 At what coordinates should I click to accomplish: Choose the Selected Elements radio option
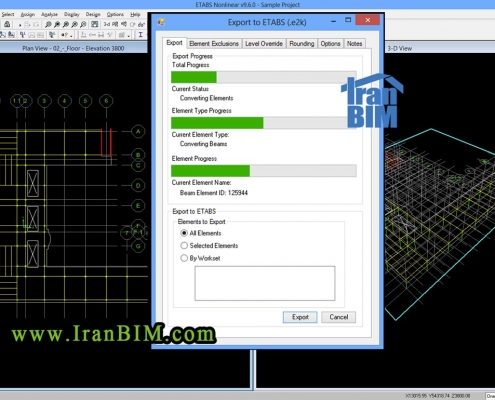[184, 246]
